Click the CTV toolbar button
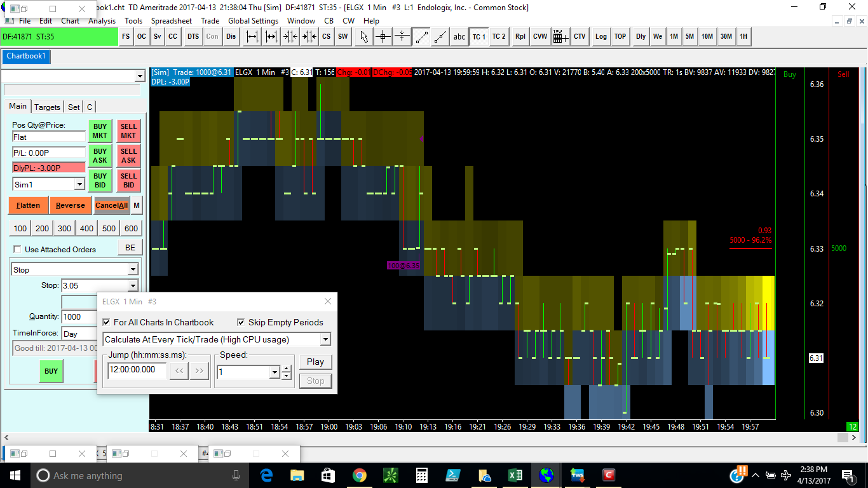868x488 pixels. (x=580, y=37)
